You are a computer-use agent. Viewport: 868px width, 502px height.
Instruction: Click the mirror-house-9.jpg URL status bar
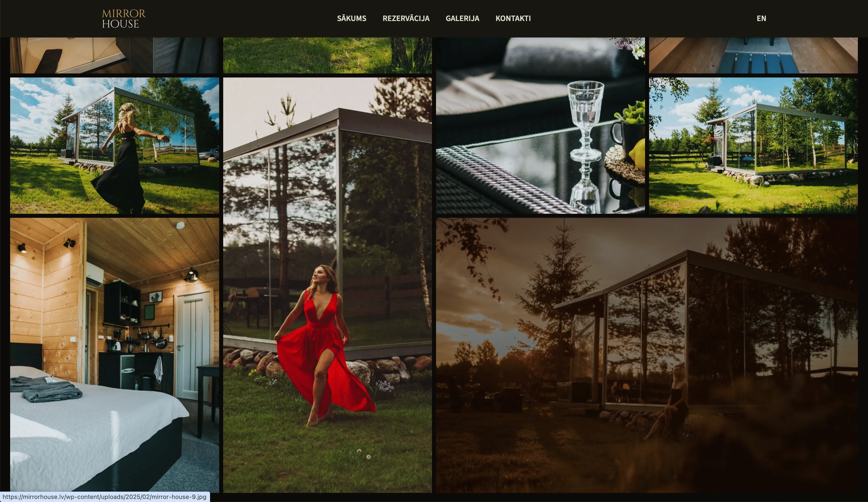point(104,497)
